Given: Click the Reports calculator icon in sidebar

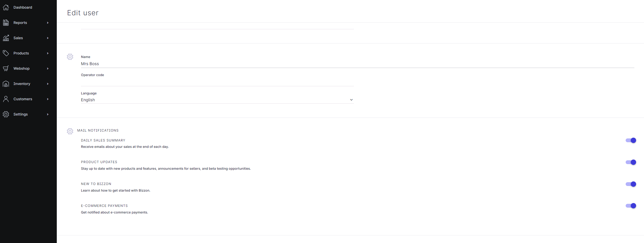Looking at the screenshot, I should pos(6,23).
